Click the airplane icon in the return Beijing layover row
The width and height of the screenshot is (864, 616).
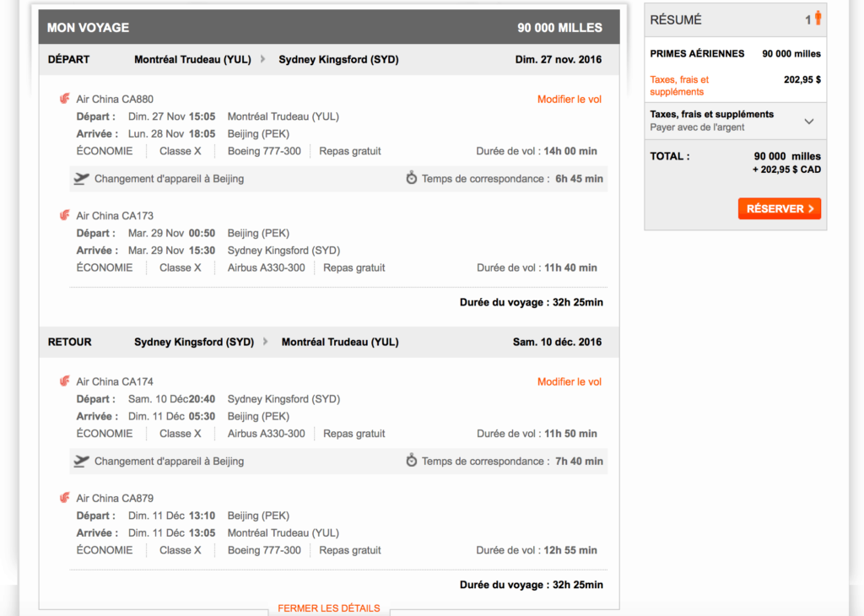click(x=81, y=461)
